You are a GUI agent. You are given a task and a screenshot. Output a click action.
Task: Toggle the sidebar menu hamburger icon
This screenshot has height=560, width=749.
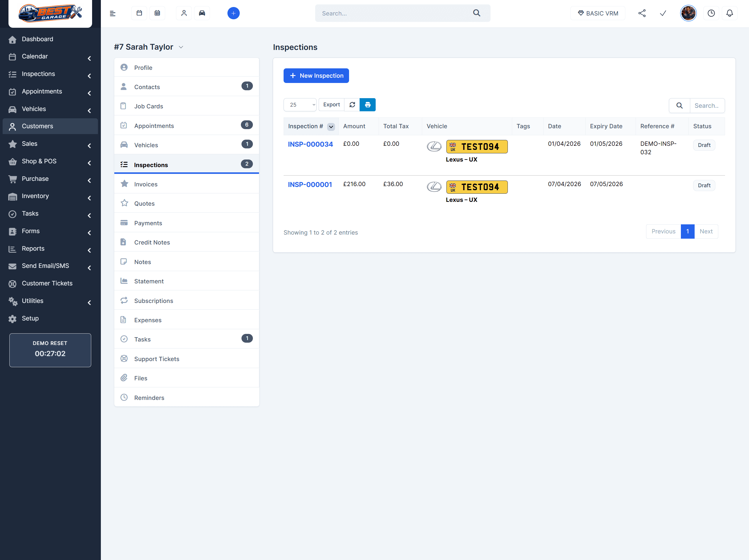[113, 13]
